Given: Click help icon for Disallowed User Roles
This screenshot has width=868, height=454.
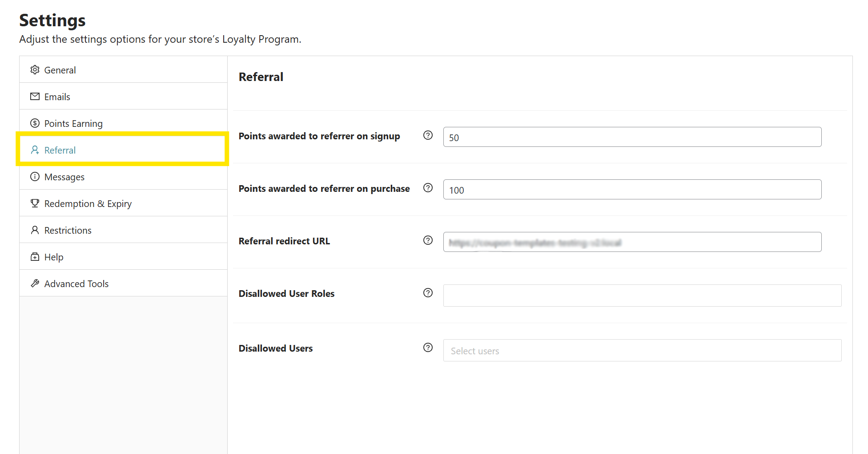Looking at the screenshot, I should tap(428, 293).
